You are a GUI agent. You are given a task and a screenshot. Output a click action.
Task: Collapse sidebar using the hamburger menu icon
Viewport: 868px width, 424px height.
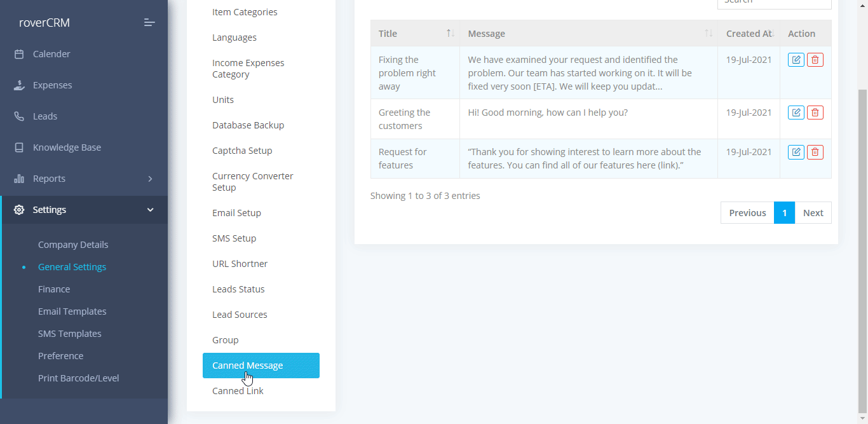point(149,23)
